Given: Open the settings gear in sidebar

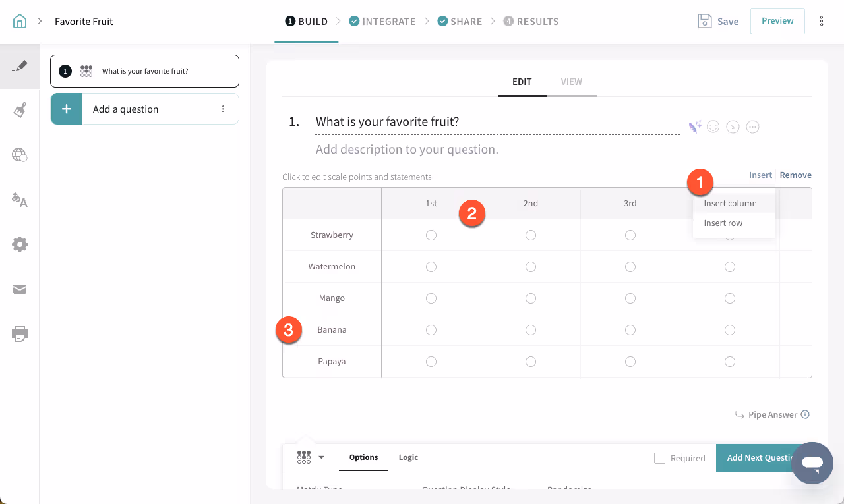Looking at the screenshot, I should (20, 244).
